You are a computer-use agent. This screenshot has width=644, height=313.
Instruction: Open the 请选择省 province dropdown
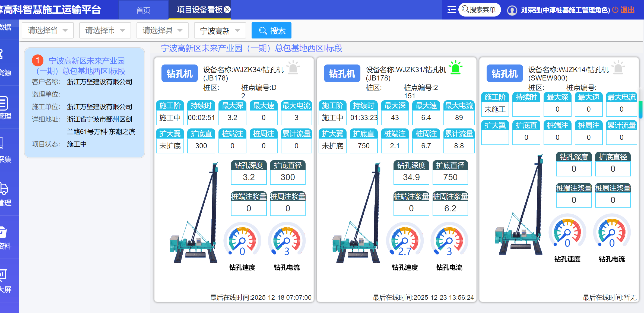[48, 30]
